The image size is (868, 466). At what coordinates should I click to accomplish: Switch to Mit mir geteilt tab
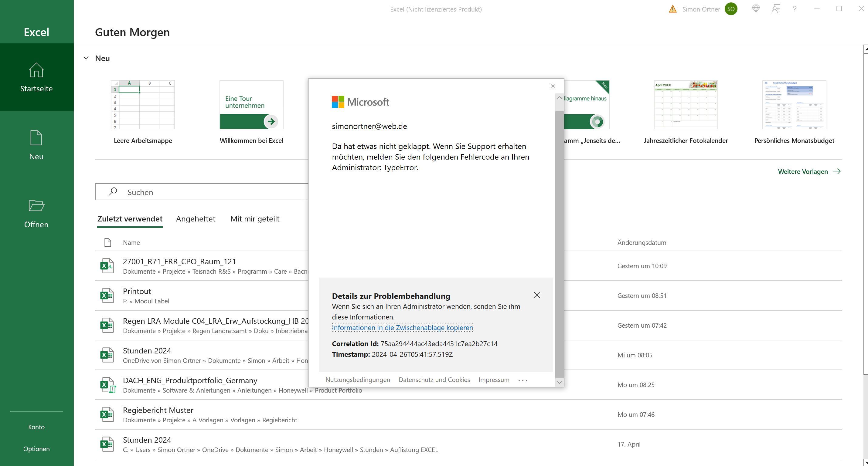click(x=255, y=219)
